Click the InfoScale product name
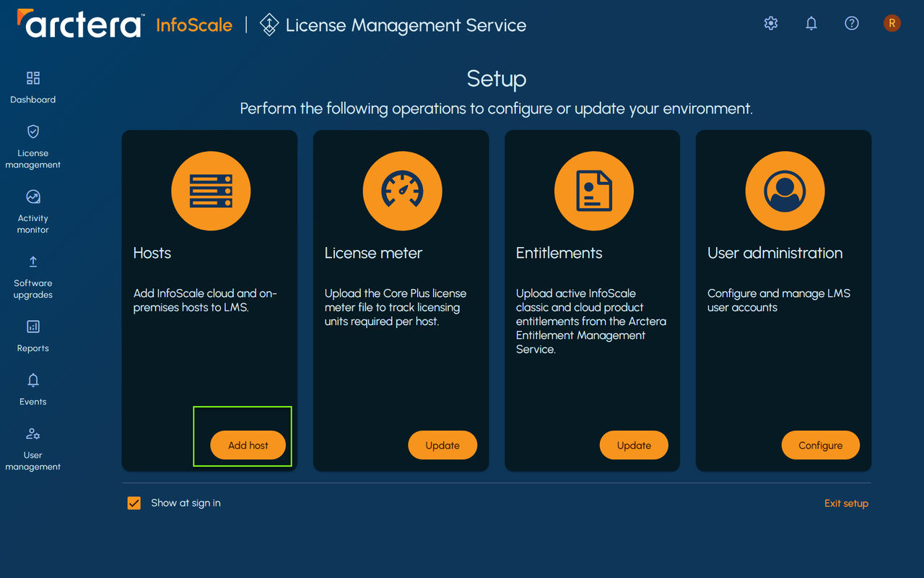 (194, 25)
